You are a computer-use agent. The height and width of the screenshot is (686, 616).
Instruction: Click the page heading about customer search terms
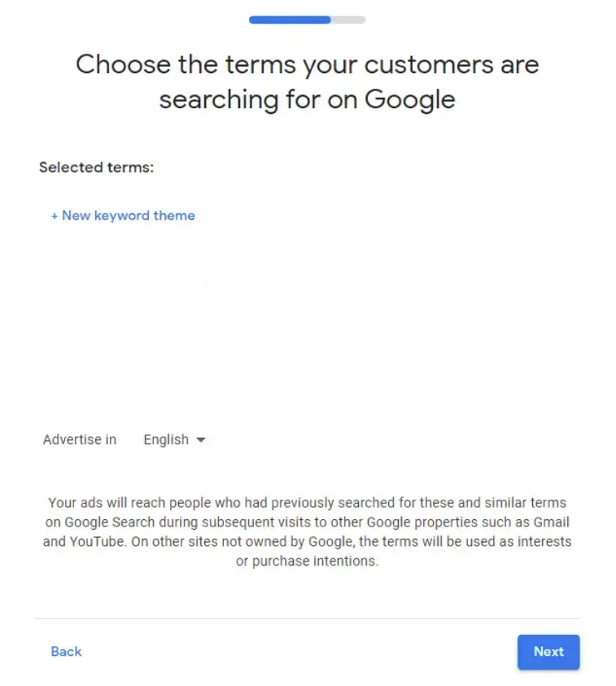tap(307, 82)
